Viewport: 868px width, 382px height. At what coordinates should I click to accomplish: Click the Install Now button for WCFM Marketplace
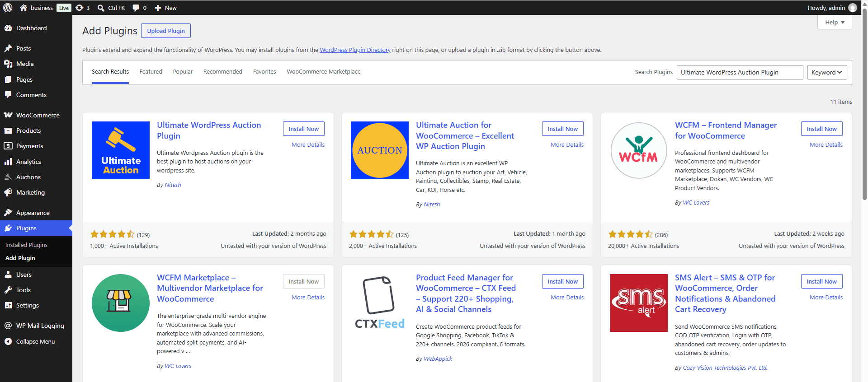tap(304, 281)
